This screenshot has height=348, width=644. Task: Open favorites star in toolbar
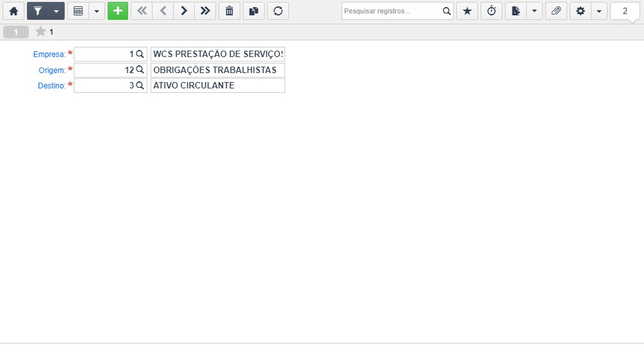pyautogui.click(x=467, y=11)
